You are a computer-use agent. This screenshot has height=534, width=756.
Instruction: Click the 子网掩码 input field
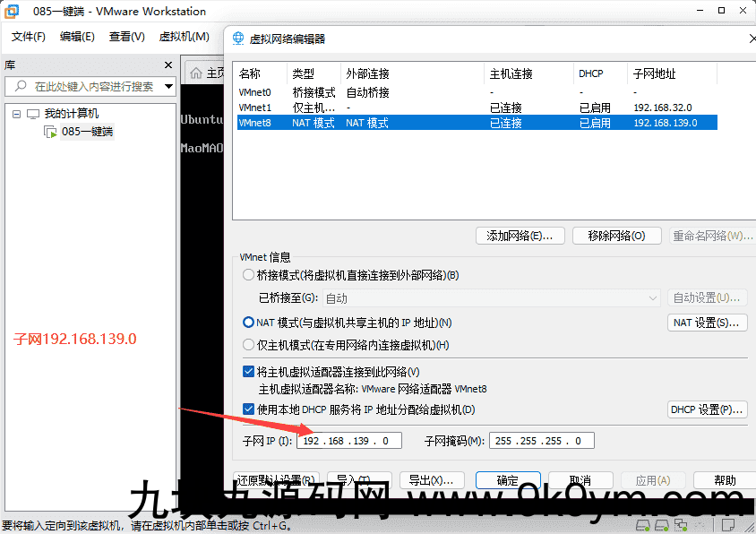click(x=541, y=441)
